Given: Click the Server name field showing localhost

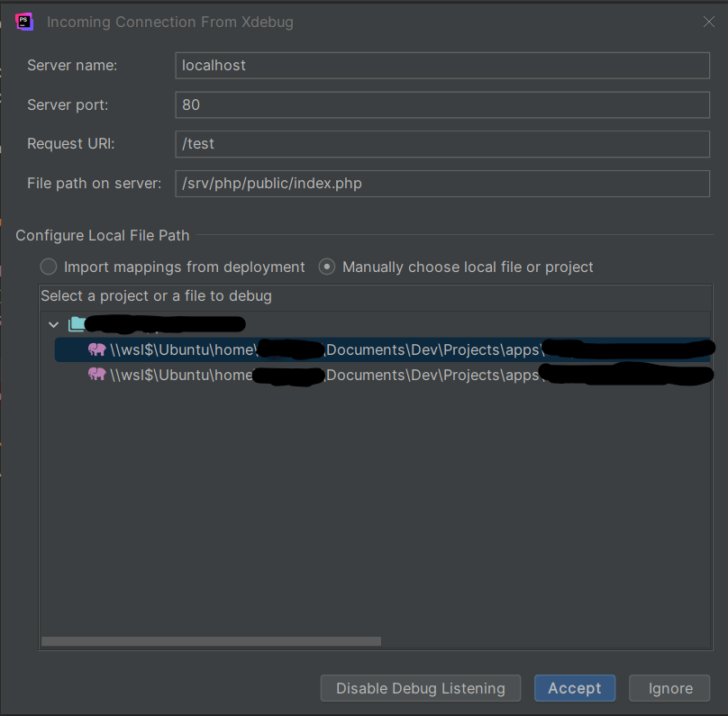Looking at the screenshot, I should 442,66.
